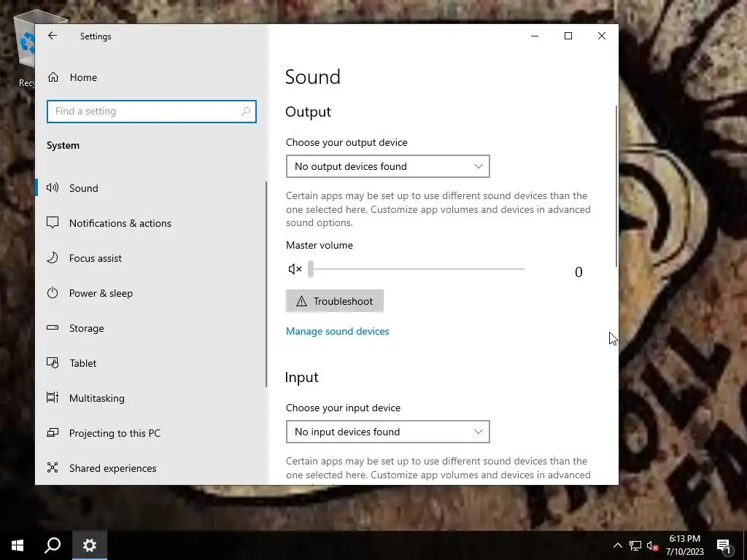
Task: Click the muted speaker icon beside volume slider
Action: (295, 269)
